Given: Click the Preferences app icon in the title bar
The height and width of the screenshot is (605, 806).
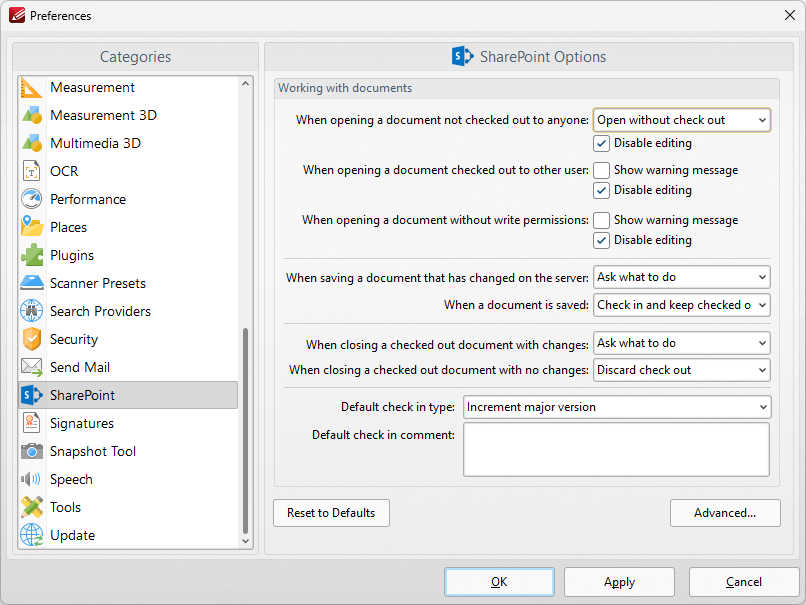Looking at the screenshot, I should [17, 15].
